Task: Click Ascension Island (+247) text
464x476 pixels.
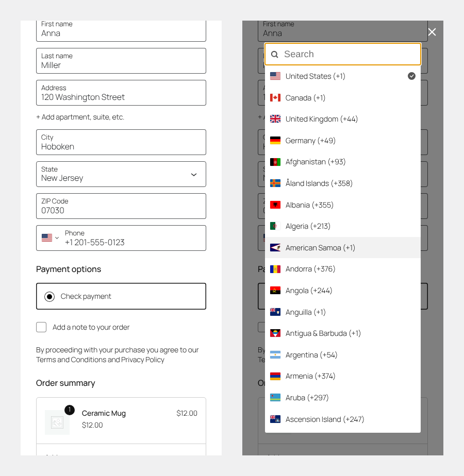Action: (x=325, y=419)
